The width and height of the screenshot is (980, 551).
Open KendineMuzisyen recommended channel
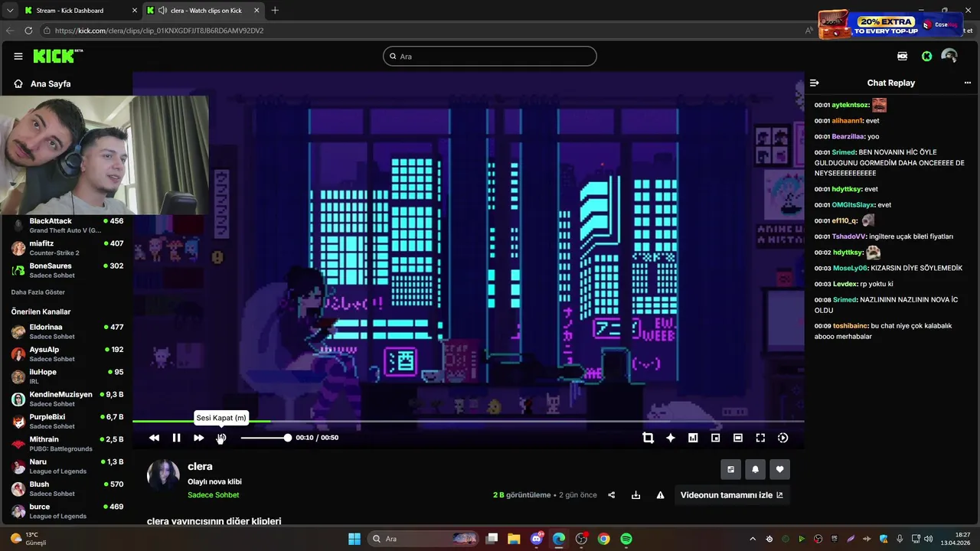click(x=67, y=399)
